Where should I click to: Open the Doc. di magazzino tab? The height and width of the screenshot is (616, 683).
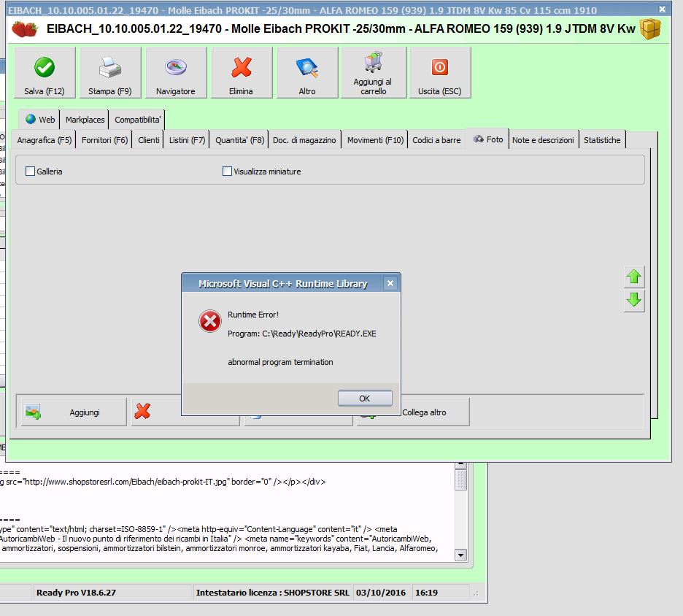[x=304, y=140]
